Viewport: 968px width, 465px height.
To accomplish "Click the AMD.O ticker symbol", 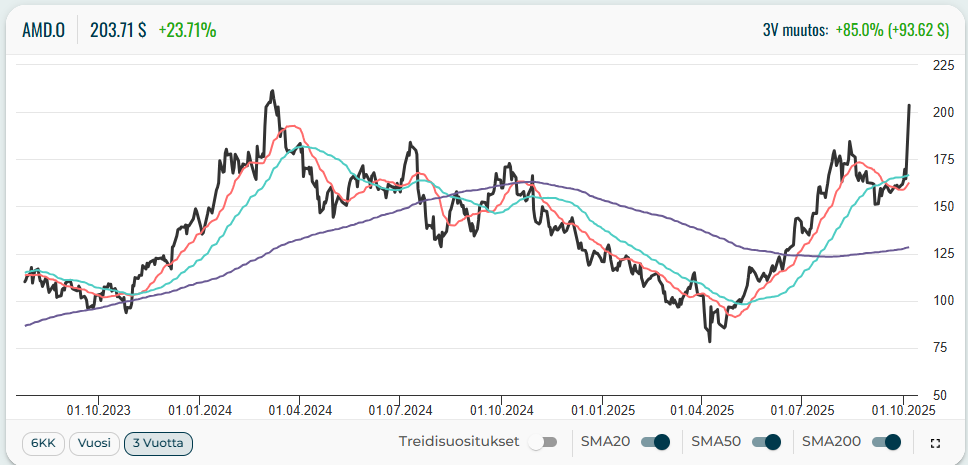I will [x=44, y=30].
